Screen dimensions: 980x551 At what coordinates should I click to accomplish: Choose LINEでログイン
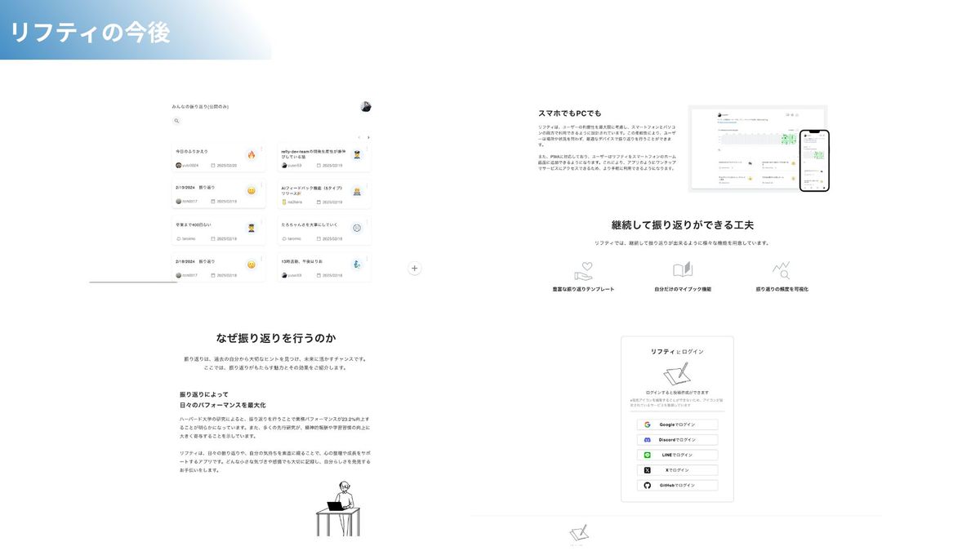[677, 455]
